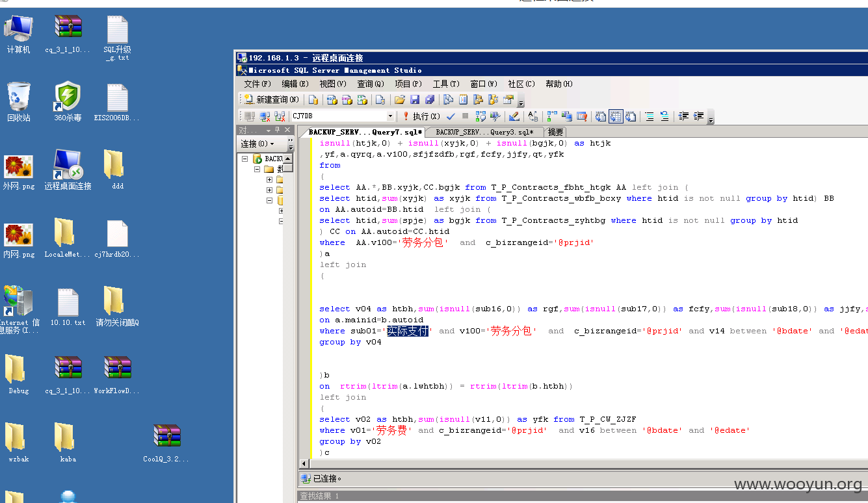Viewport: 868px width, 503px height.
Task: Collapse the databases folder node
Action: [257, 169]
